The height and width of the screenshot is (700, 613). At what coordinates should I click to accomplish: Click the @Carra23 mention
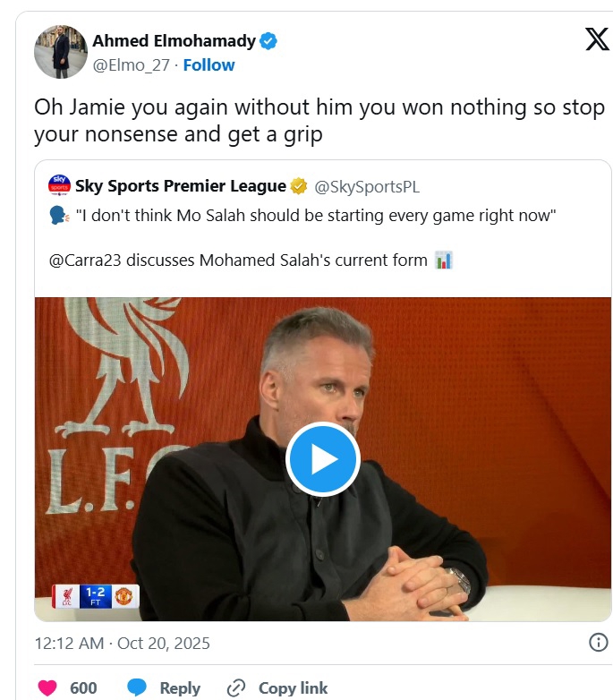86,260
